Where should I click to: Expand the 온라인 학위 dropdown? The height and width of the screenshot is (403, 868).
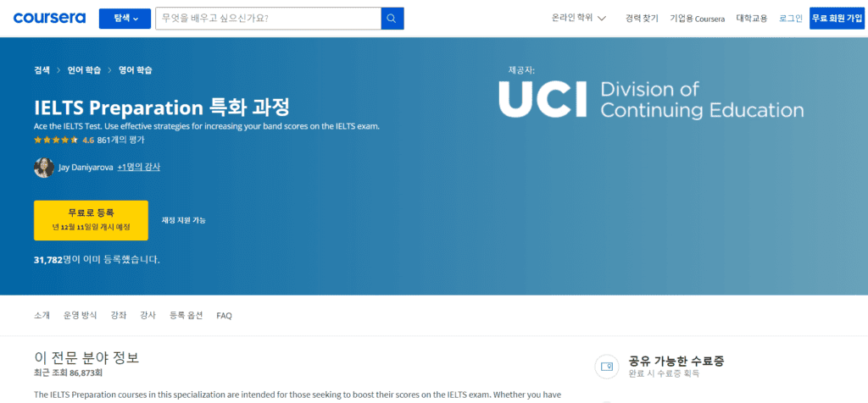click(x=578, y=19)
